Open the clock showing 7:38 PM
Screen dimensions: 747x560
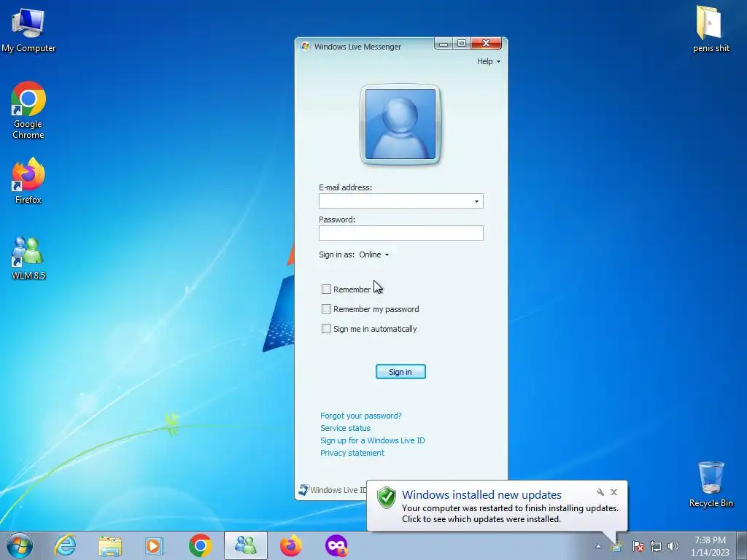[710, 546]
